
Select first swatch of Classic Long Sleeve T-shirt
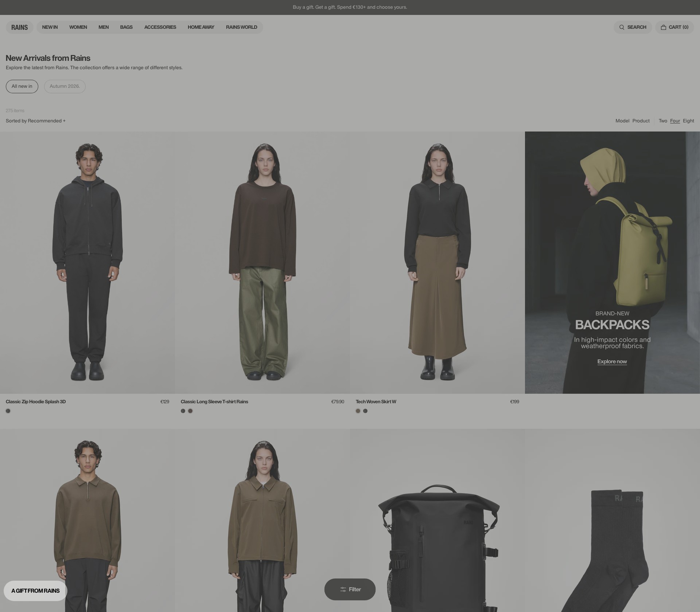(183, 411)
